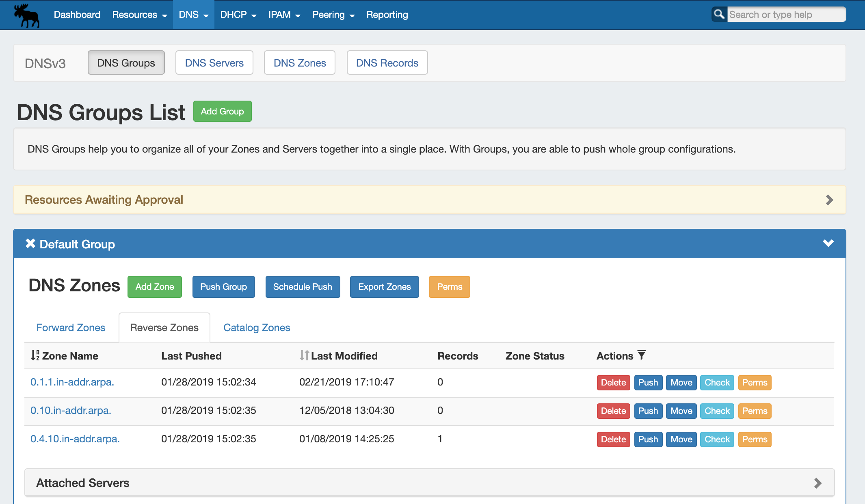
Task: Open the IPAM dropdown menu
Action: coord(284,15)
